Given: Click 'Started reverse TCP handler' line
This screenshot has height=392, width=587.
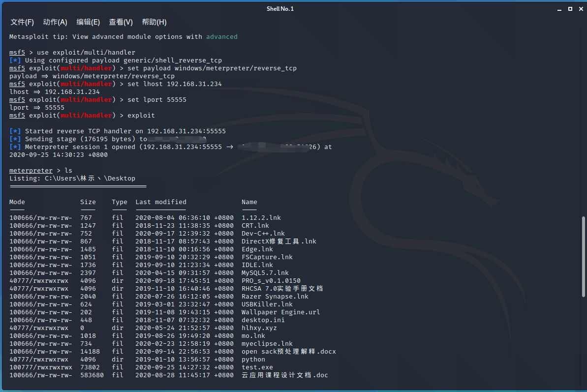Looking at the screenshot, I should point(118,131).
